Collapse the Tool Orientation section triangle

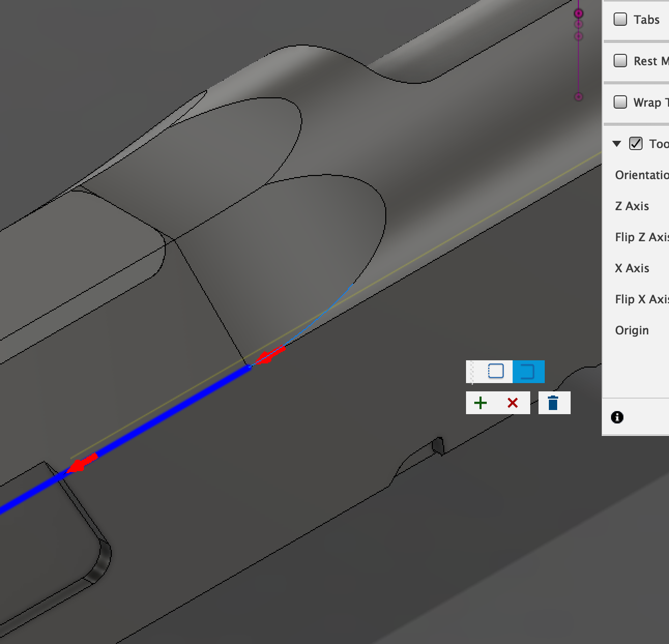coord(617,144)
